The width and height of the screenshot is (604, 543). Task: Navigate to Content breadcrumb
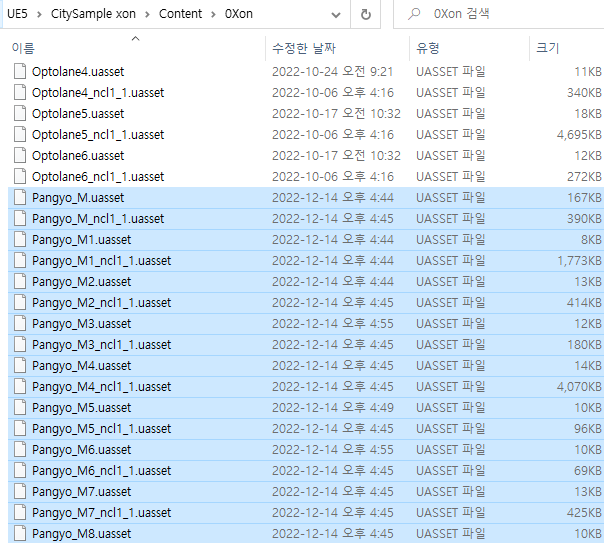click(x=180, y=14)
